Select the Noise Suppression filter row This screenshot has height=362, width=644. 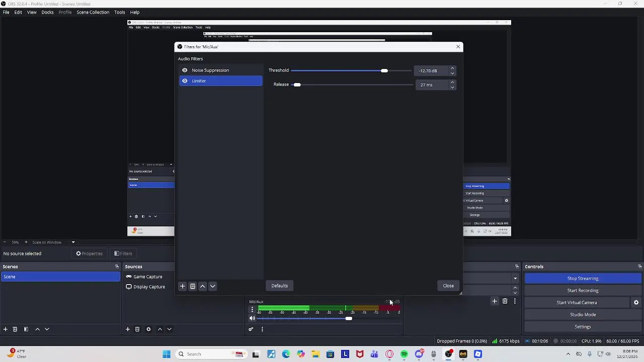click(220, 70)
